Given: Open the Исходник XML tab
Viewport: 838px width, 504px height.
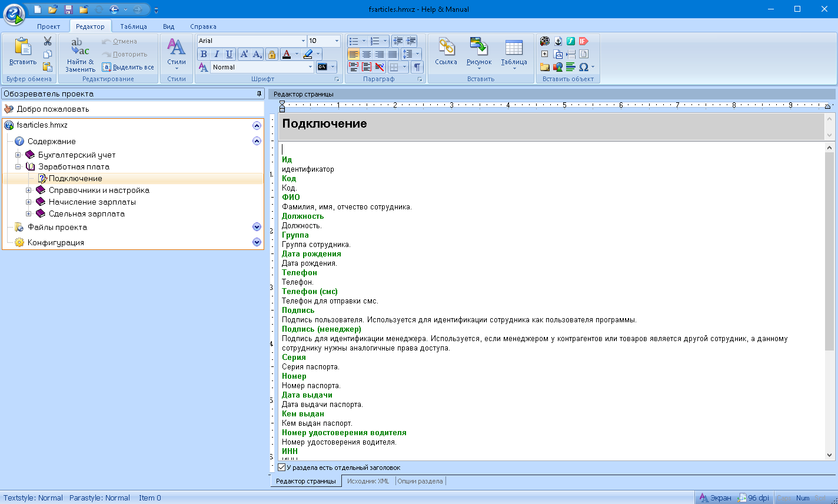Looking at the screenshot, I should pyautogui.click(x=368, y=481).
